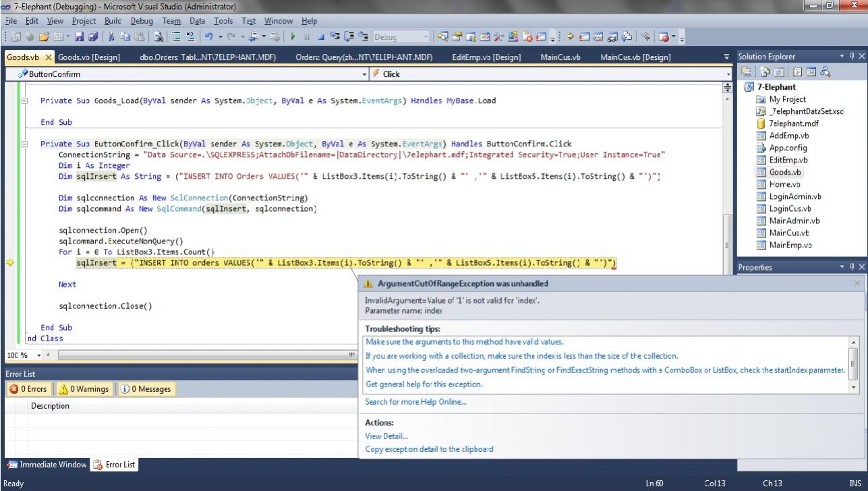Screen dimensions: 868x491
Task: Click the Undo arrow icon
Action: pos(208,37)
